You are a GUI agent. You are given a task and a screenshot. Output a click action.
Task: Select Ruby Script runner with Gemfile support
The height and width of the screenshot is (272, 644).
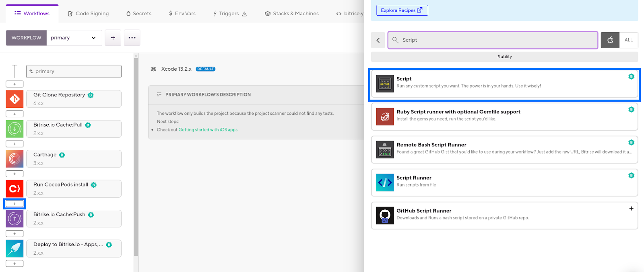click(x=504, y=117)
